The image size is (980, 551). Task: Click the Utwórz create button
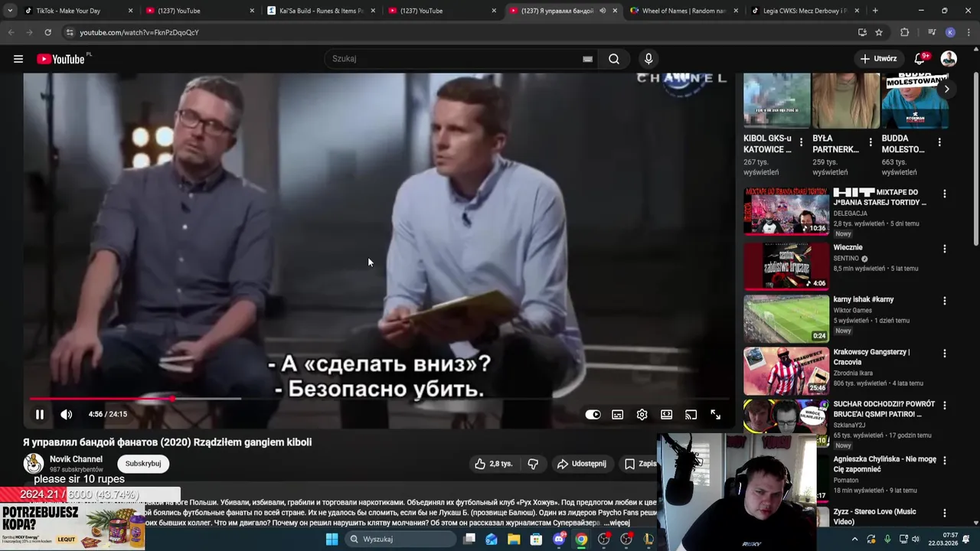pyautogui.click(x=878, y=59)
